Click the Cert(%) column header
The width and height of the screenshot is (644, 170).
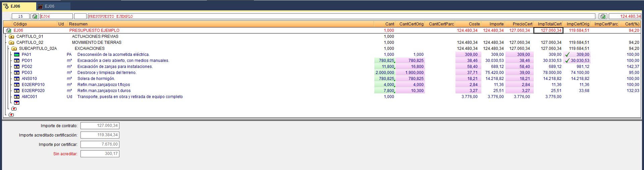[x=630, y=24]
